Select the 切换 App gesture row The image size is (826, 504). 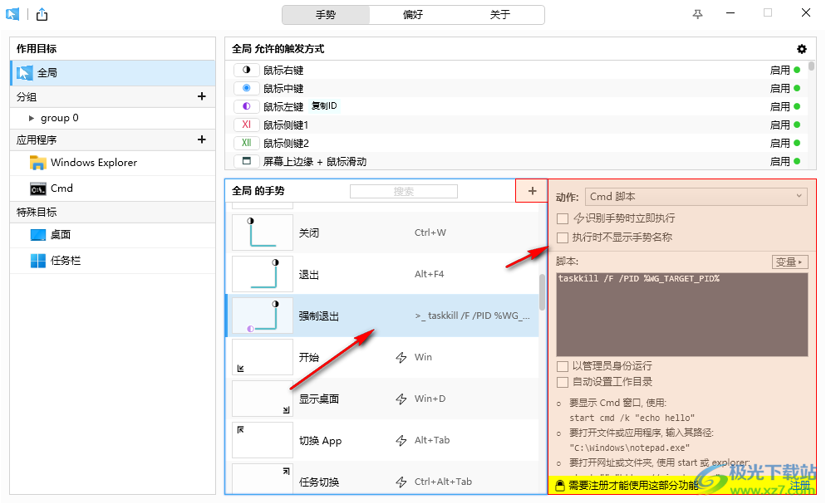click(x=382, y=440)
